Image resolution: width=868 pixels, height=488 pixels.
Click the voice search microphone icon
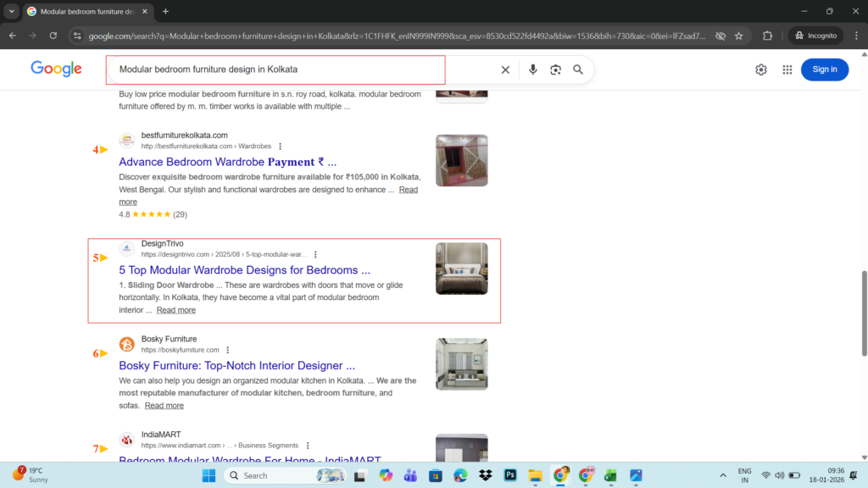[x=532, y=69]
